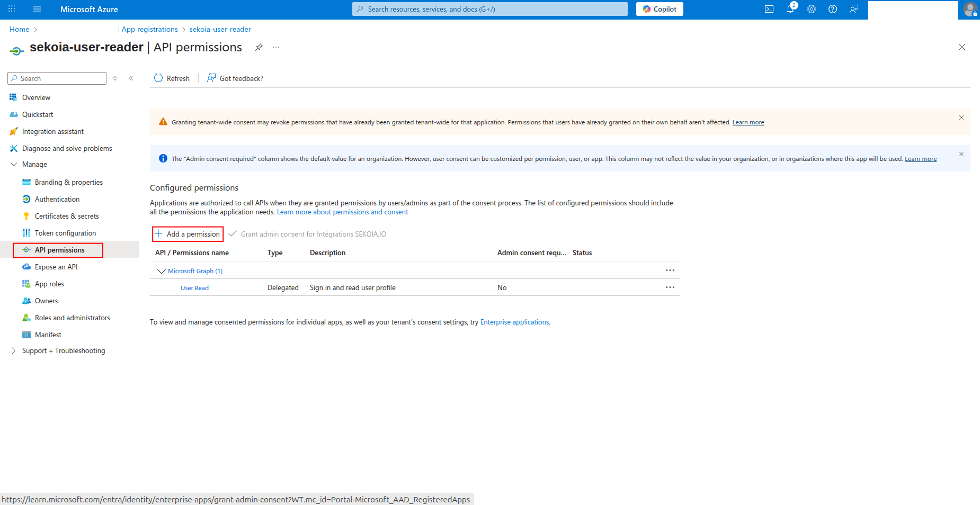Dismiss the Admin consent required info banner
The image size is (980, 505).
point(961,154)
